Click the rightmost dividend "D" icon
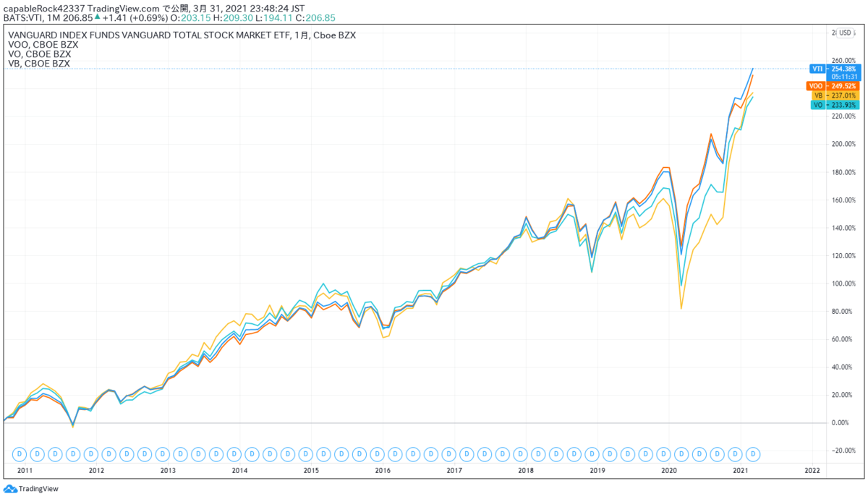 coord(754,453)
